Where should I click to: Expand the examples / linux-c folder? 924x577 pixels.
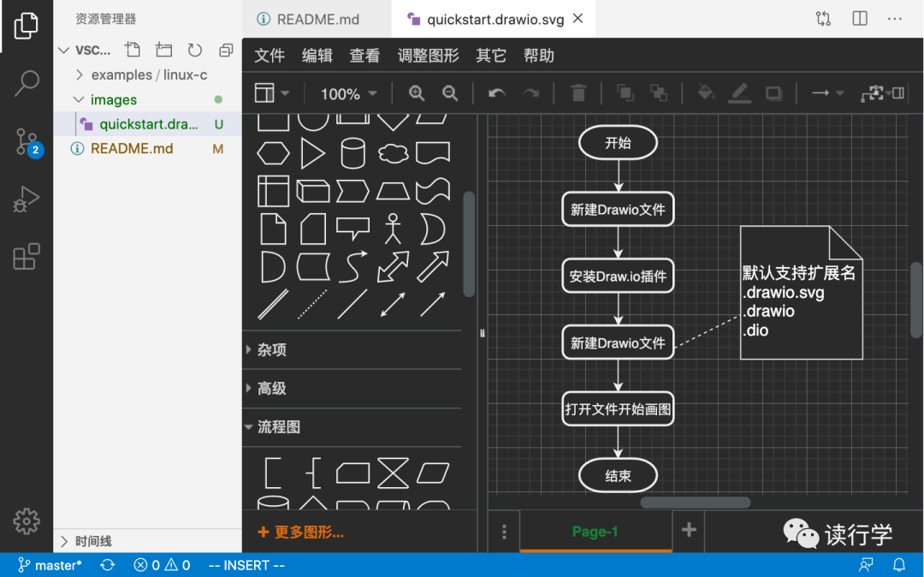pos(147,74)
